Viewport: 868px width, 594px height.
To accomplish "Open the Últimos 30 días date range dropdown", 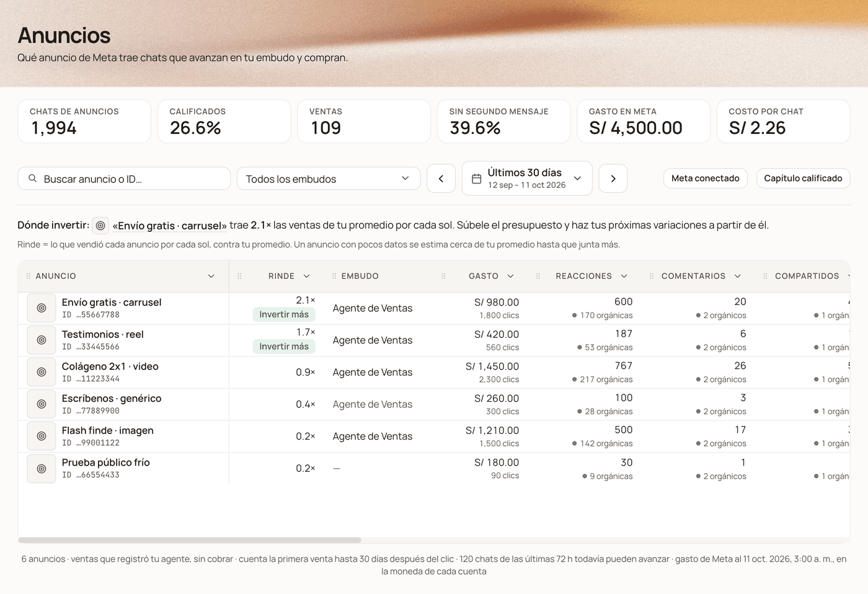I will pyautogui.click(x=527, y=179).
